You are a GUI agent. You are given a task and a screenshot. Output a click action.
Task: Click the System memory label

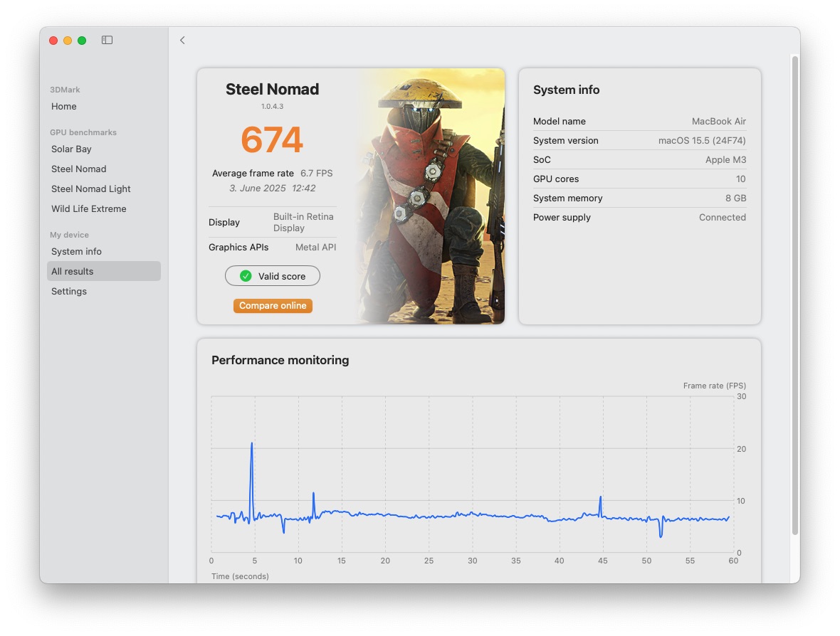(568, 198)
